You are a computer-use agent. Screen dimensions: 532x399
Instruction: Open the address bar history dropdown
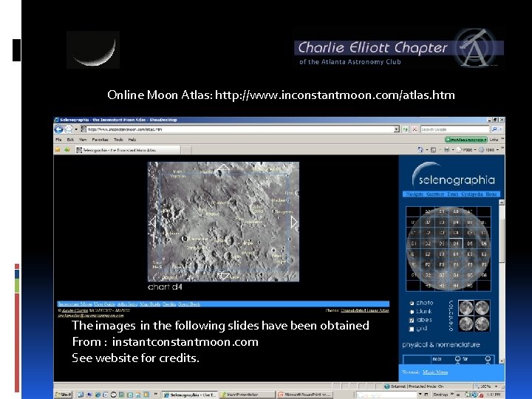pos(397,129)
